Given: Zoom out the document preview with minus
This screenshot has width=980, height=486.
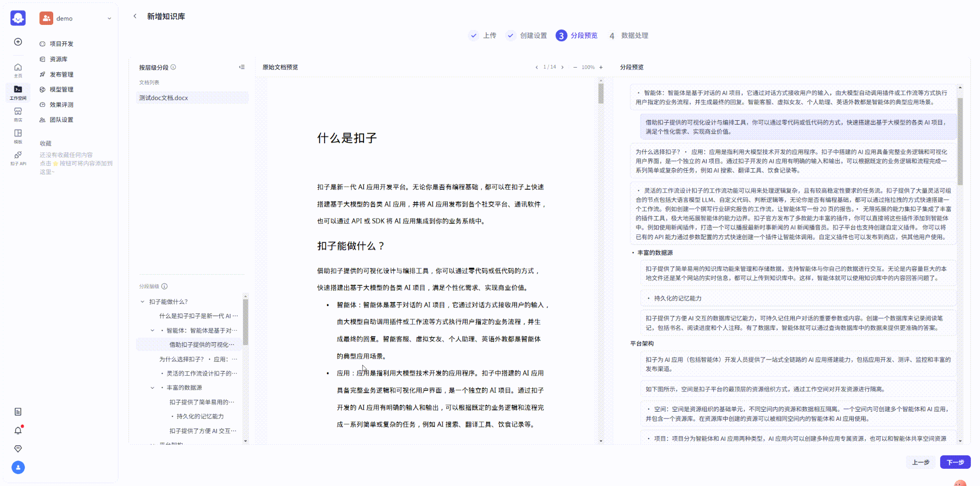Looking at the screenshot, I should 575,67.
